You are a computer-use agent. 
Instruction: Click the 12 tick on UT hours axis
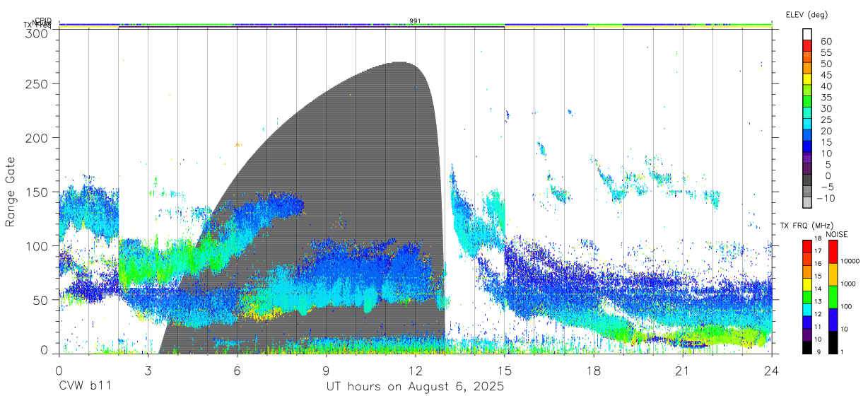coord(415,371)
